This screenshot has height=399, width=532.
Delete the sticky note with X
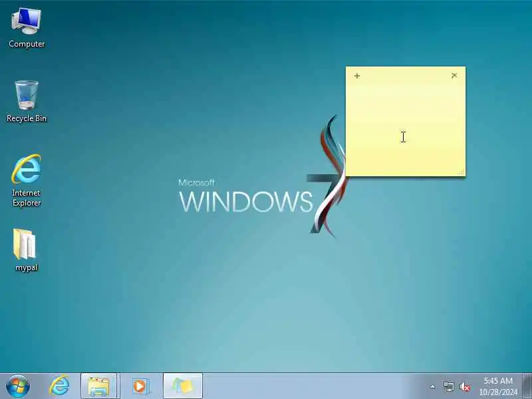tap(454, 76)
